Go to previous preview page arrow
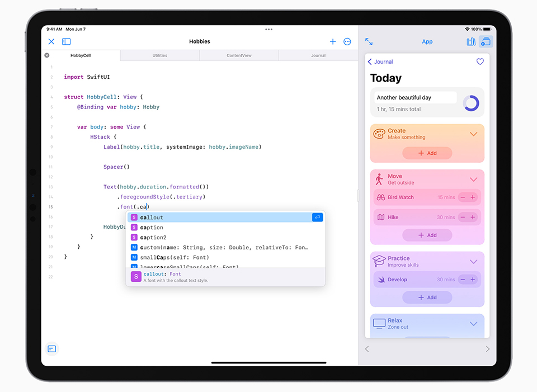Image resolution: width=537 pixels, height=392 pixels. [x=367, y=349]
